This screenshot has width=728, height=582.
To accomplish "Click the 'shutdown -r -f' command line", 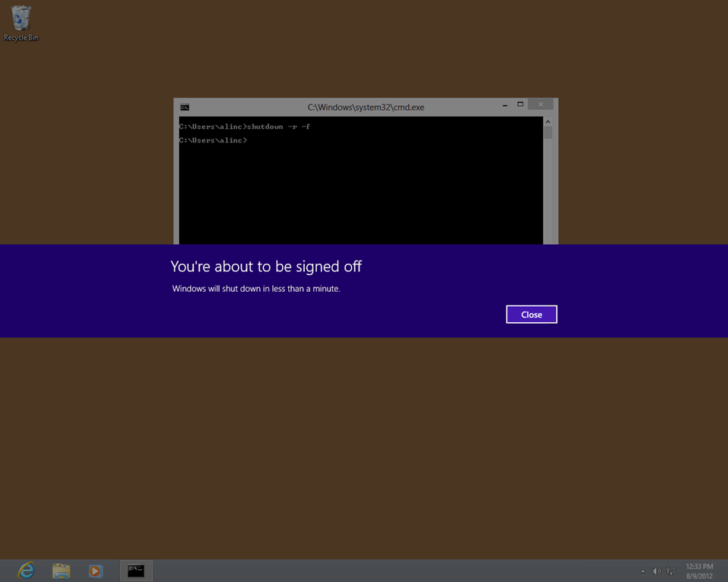I will tap(244, 127).
